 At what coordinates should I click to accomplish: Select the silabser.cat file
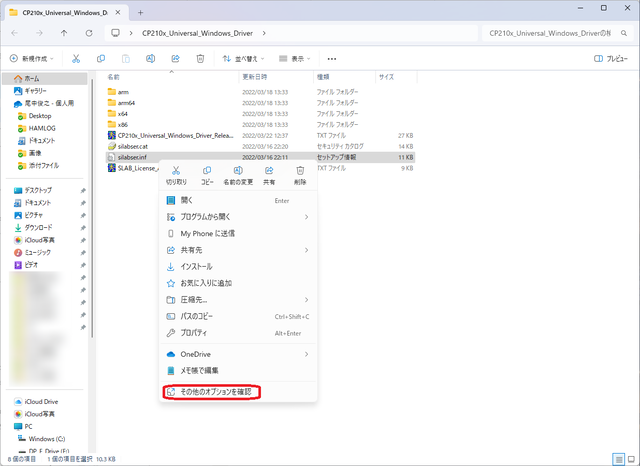tap(260, 146)
